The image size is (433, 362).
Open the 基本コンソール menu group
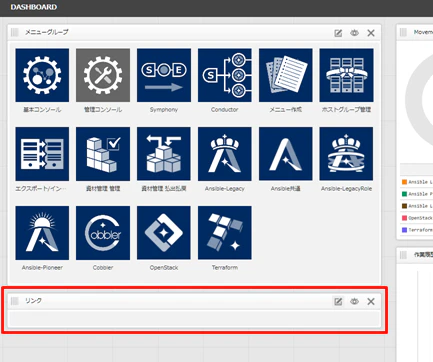tap(42, 75)
